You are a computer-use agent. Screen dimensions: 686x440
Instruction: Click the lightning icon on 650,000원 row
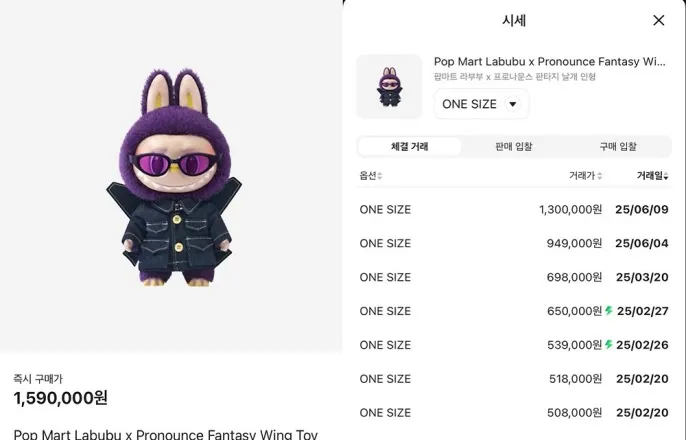tap(609, 311)
